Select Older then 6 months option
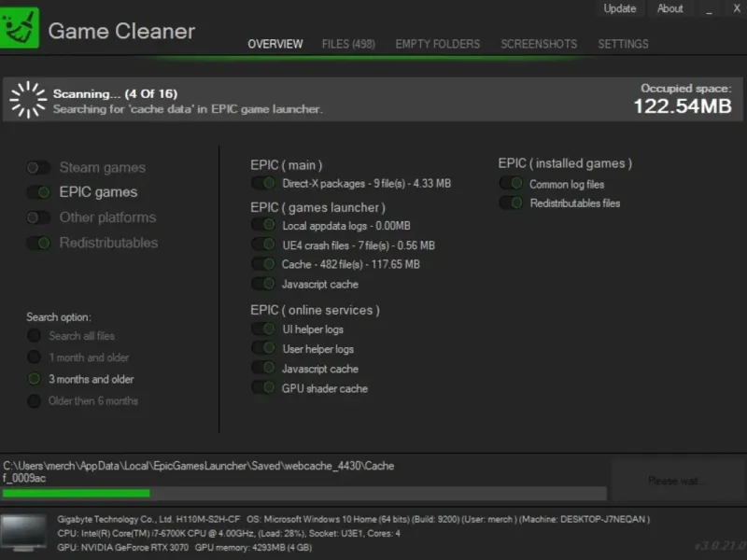747x560 pixels. pyautogui.click(x=34, y=401)
